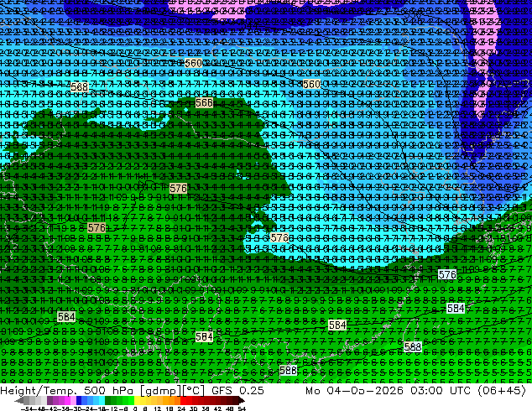Click the leftmost 584 contour label

66,317
